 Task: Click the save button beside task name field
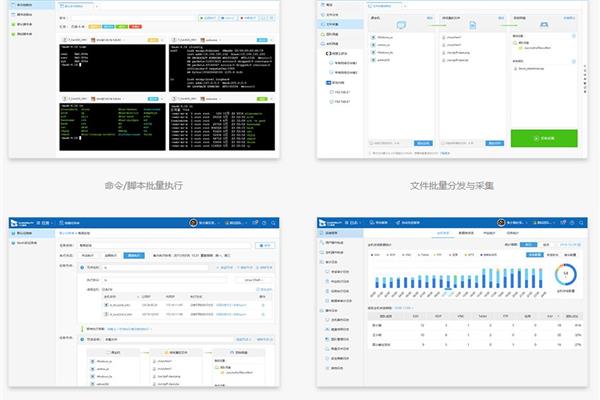(265, 245)
